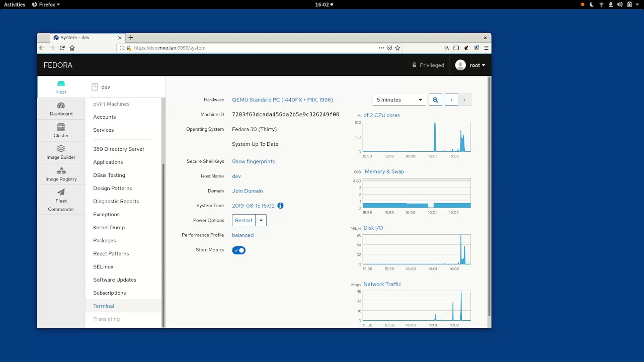Select Terminal in the side menu
Viewport: 644px width, 362px height.
click(x=103, y=306)
